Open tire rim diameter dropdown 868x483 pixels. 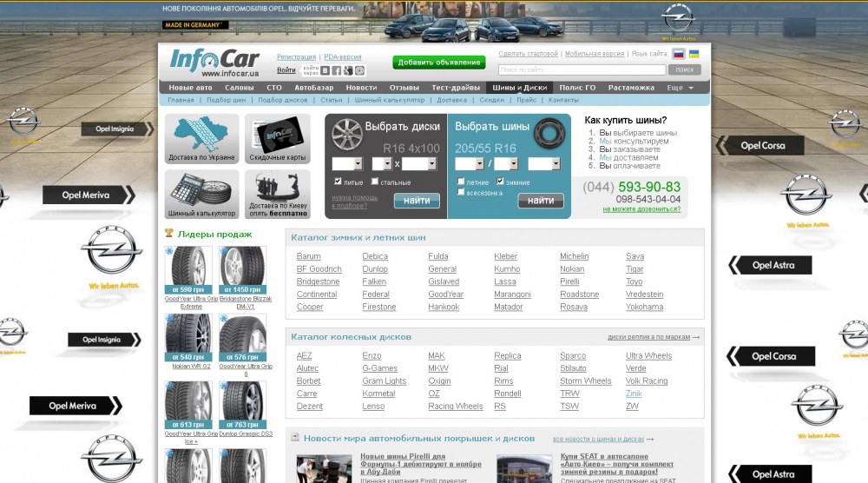(544, 164)
